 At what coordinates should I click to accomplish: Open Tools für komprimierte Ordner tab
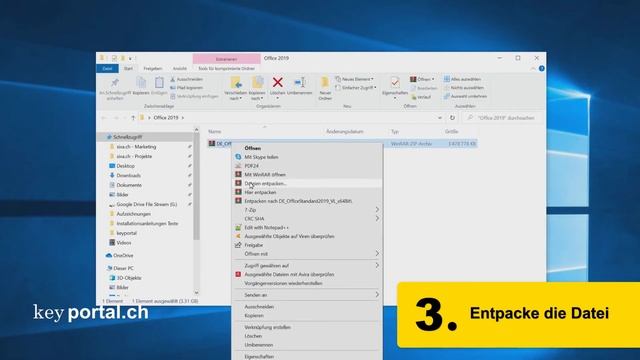tap(227, 69)
